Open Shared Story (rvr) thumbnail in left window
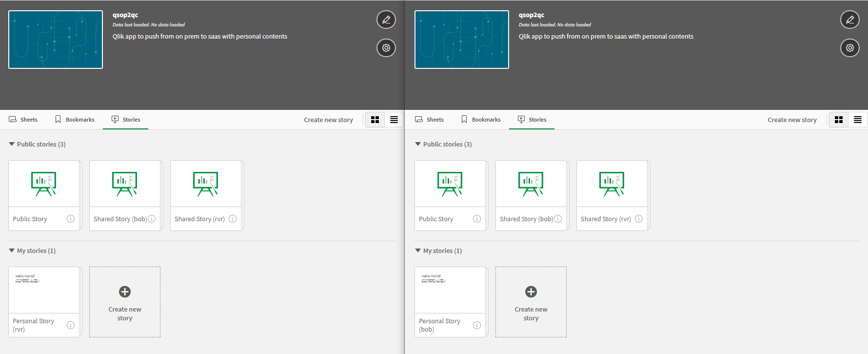This screenshot has width=868, height=354. click(206, 184)
